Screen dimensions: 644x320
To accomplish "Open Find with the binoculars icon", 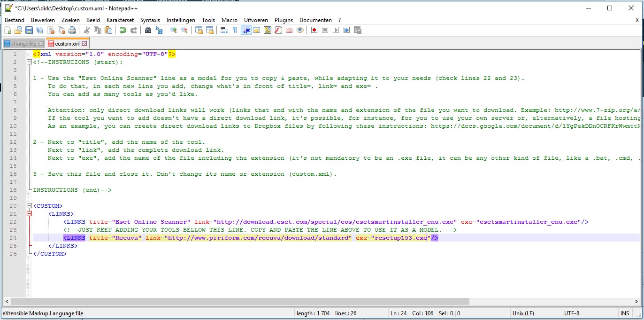I will [x=148, y=30].
